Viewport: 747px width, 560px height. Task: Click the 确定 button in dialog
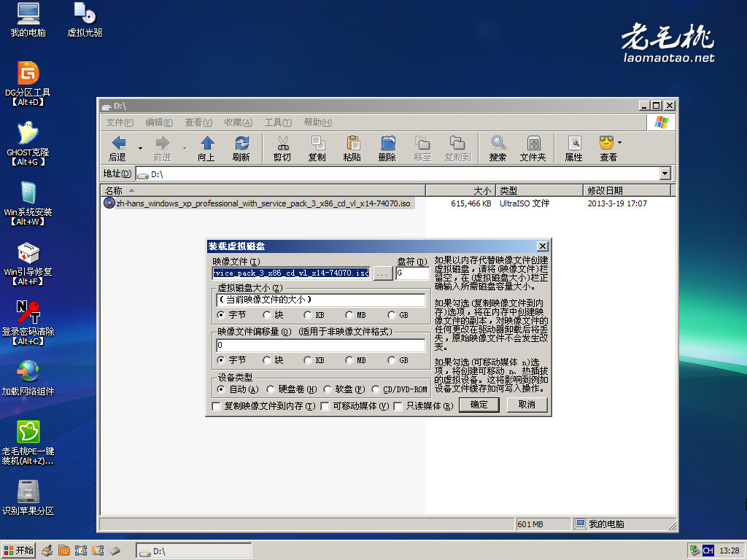(479, 405)
